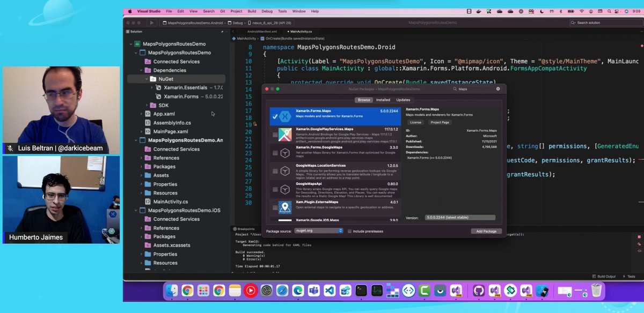Viewport: 644px width, 313px height.
Task: Open the File menu
Action: coord(169,11)
